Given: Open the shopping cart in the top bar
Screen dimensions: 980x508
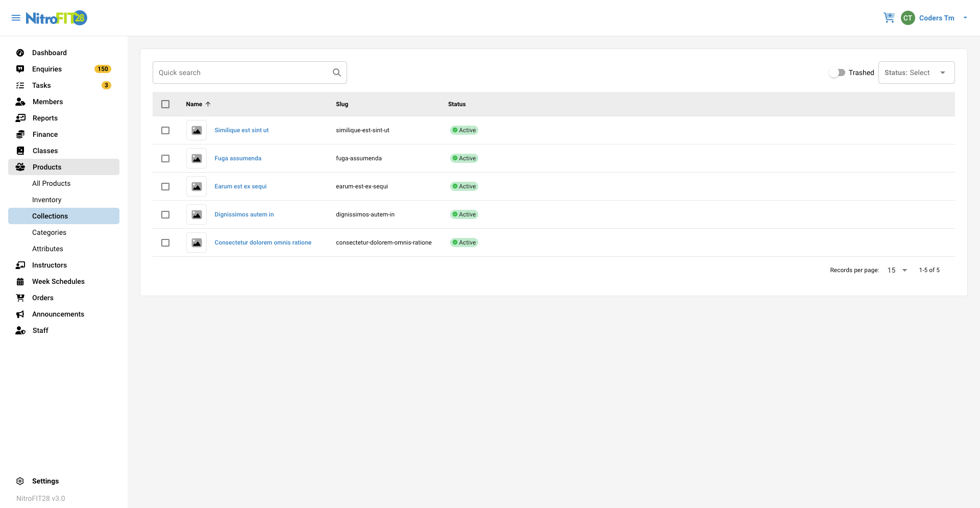Looking at the screenshot, I should [x=889, y=17].
